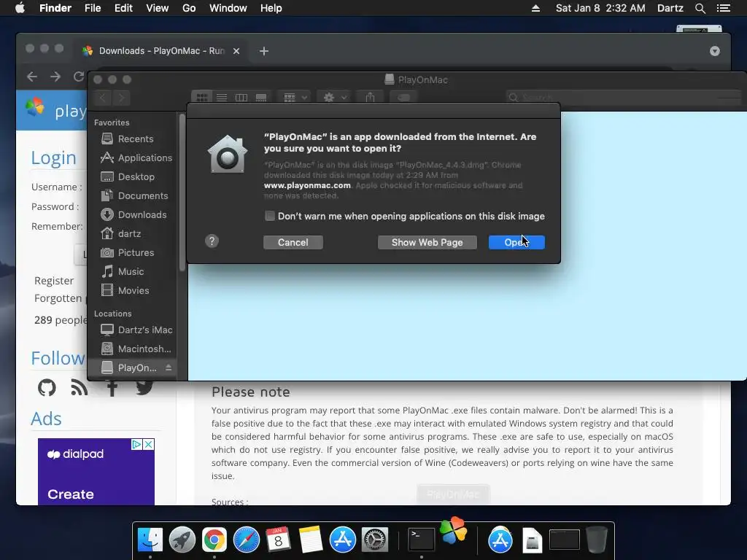
Task: Close the PlayOnMac Chrome tab
Action: click(236, 51)
